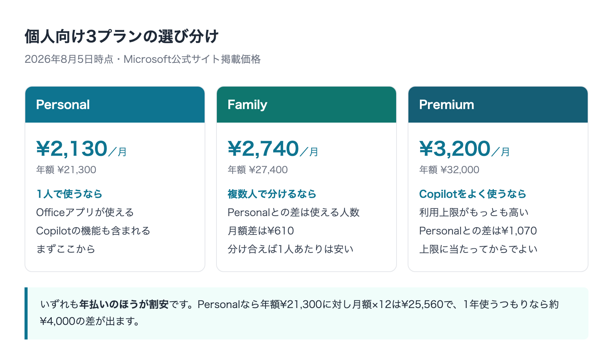Click the 'Copilotをよく使うなら' heading
The height and width of the screenshot is (364, 613).
click(473, 194)
